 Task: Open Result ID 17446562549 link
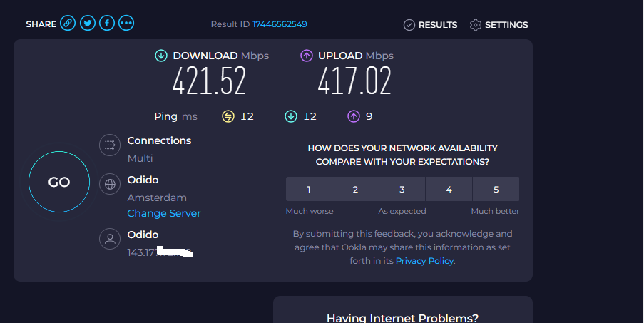pos(280,24)
